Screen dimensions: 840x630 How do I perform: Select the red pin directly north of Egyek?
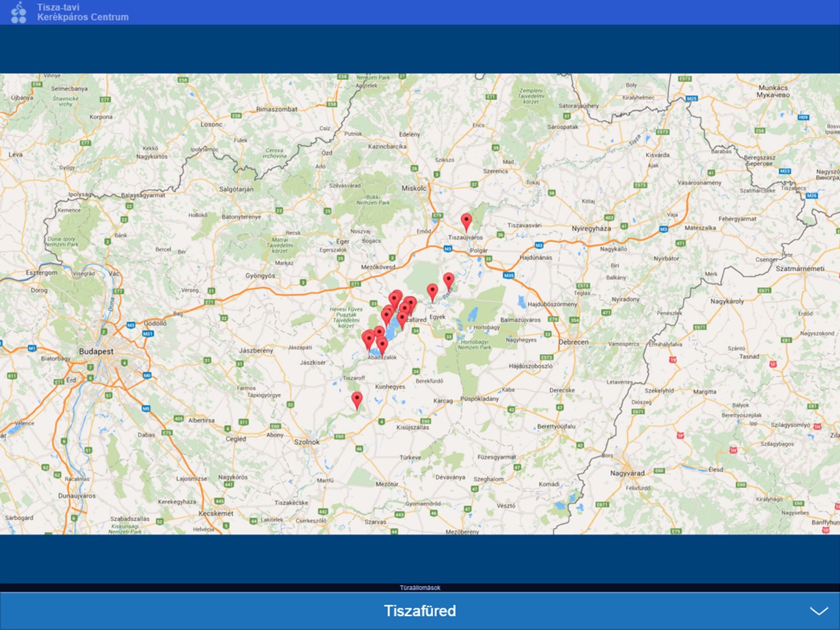pyautogui.click(x=432, y=293)
